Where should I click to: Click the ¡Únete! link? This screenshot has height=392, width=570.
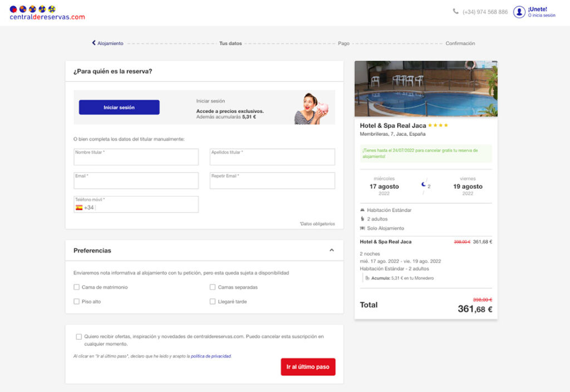[x=537, y=9]
